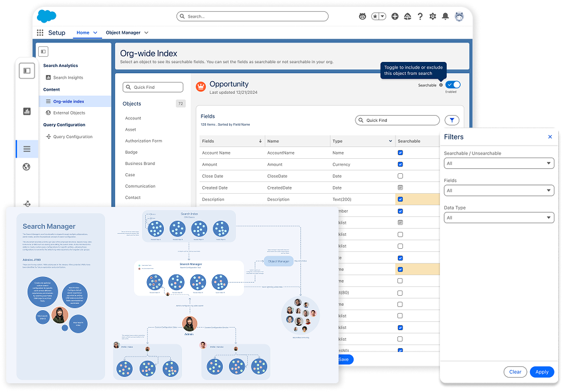The width and height of the screenshot is (562, 392).
Task: Click the Objects Quick Find search field
Action: click(x=153, y=88)
